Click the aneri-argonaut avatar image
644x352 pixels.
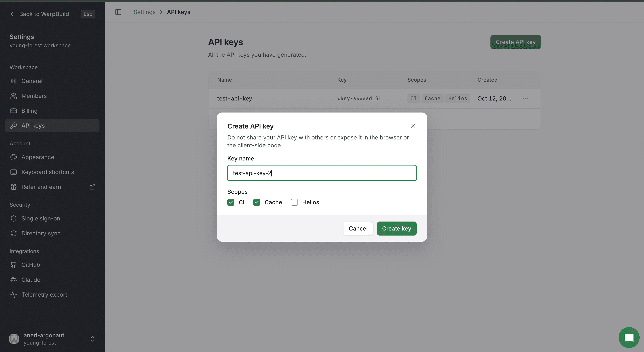(x=14, y=339)
